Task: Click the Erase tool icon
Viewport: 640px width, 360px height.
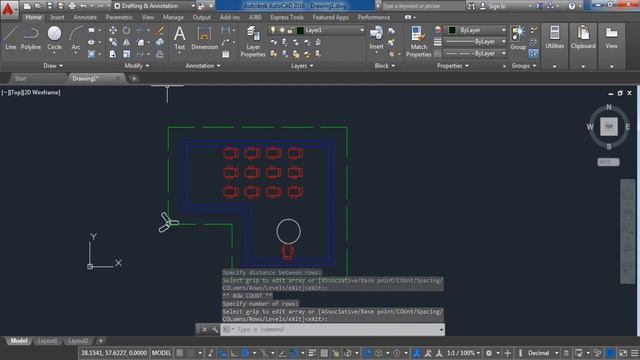Action: click(160, 30)
